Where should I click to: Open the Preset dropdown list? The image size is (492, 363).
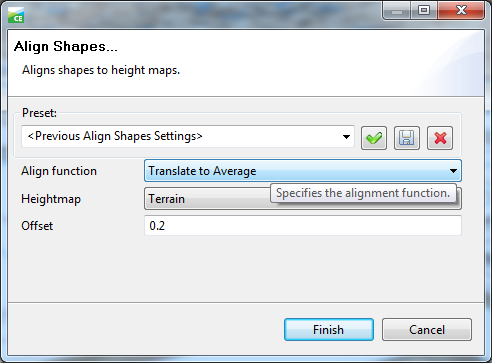tap(188, 136)
